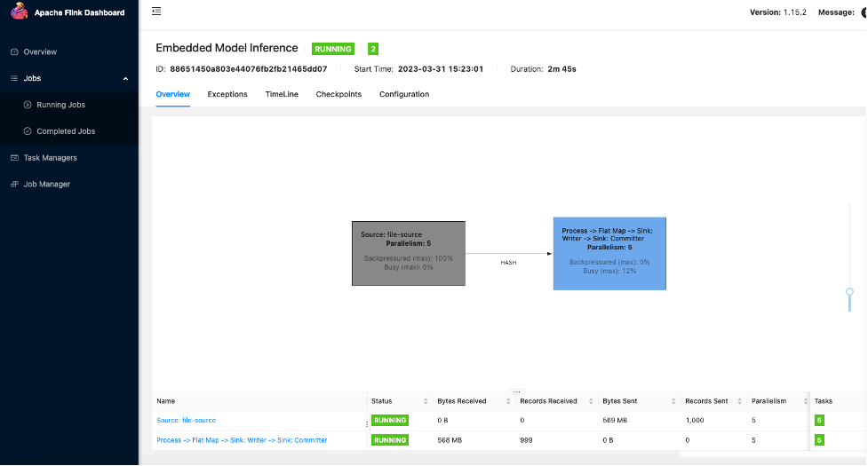
Task: Click the Running Jobs play icon
Action: [x=28, y=105]
